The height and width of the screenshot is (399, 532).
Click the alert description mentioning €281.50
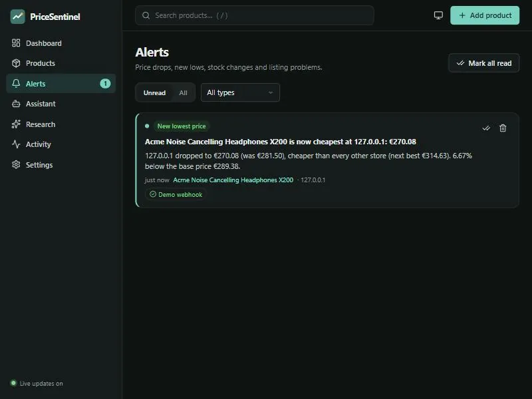point(309,161)
